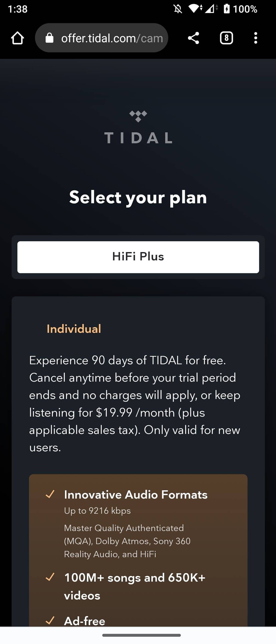Open the three-dot browser menu
Screen dimensions: 276x644
tap(255, 38)
